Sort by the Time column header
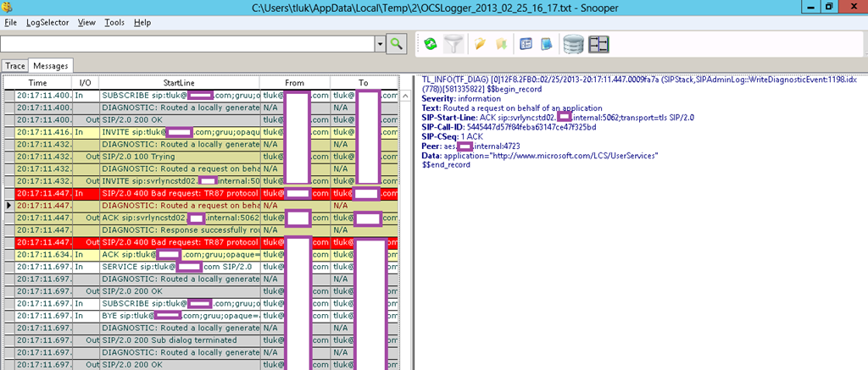This screenshot has height=370, width=868. pos(38,83)
